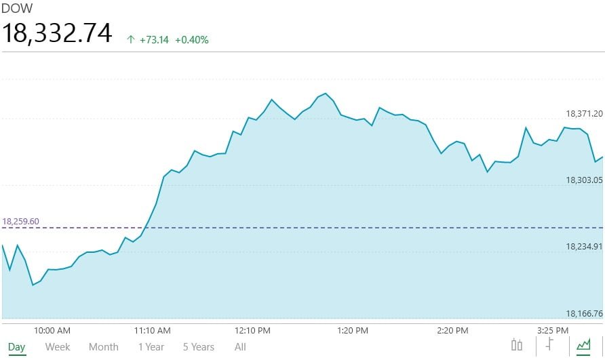Select the Day time range tab
This screenshot has width=605, height=364.
coord(17,347)
